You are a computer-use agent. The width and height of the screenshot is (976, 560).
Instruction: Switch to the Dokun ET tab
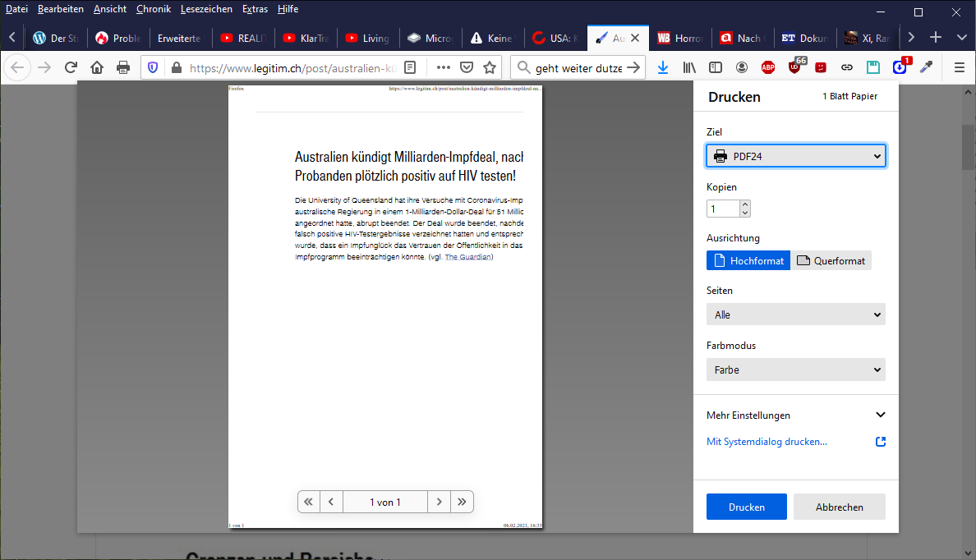tap(804, 38)
